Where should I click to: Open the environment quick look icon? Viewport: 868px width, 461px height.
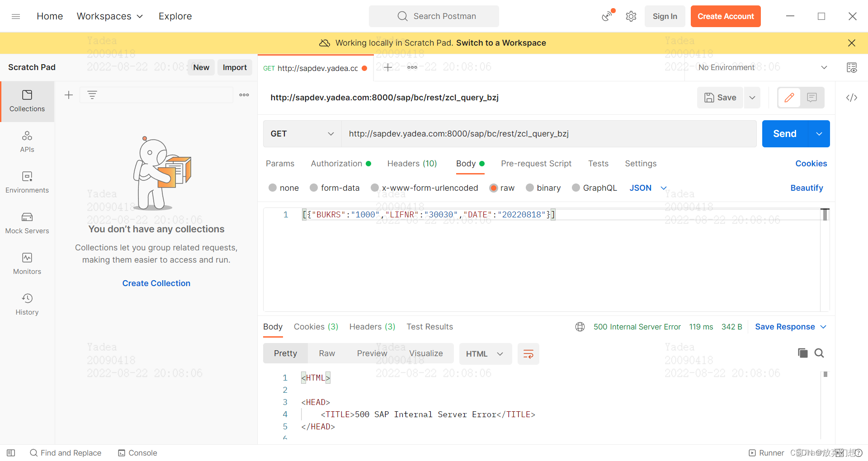click(x=852, y=67)
